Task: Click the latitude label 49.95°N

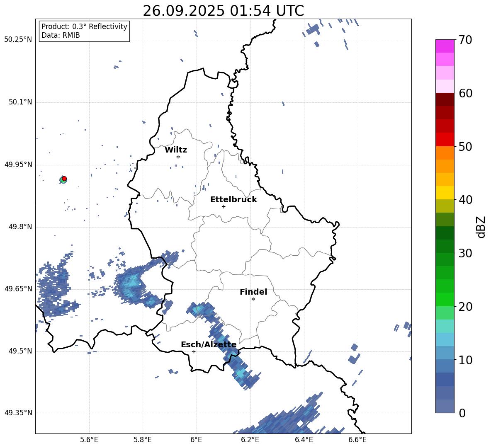Action: [x=18, y=165]
